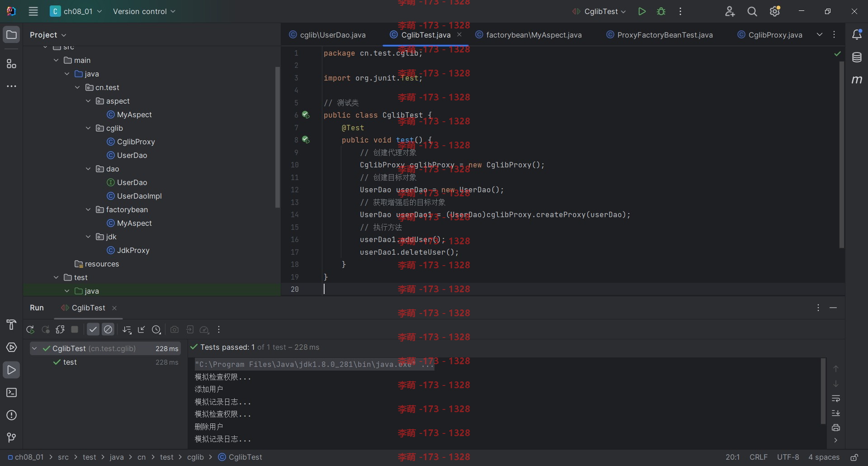Collapse CglibTest result node

34,348
